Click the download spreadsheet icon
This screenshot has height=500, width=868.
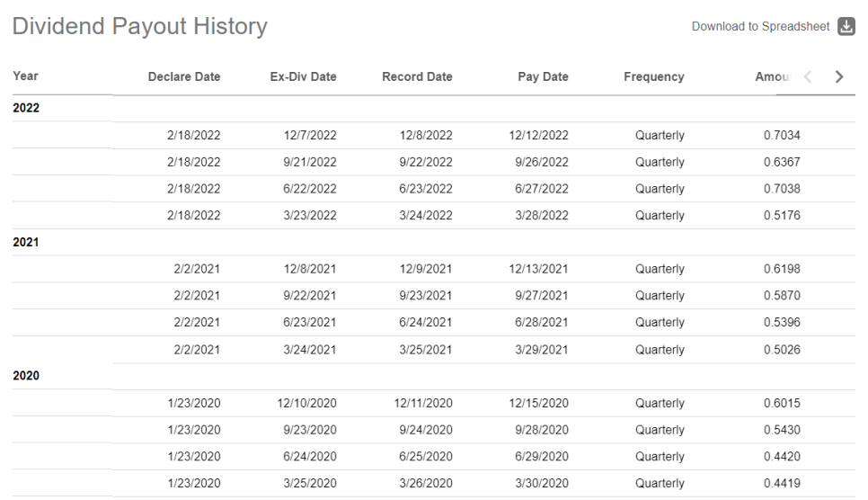click(x=846, y=26)
